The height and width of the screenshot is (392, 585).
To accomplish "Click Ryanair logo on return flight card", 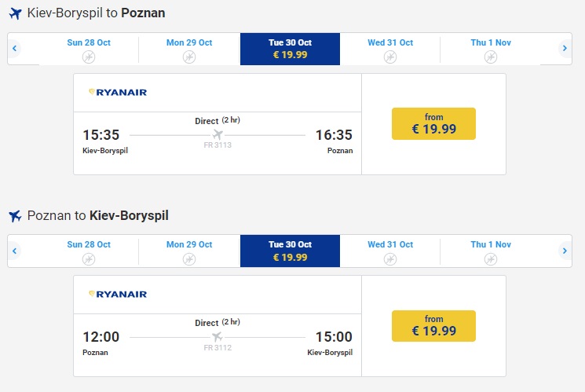I will click(x=118, y=294).
